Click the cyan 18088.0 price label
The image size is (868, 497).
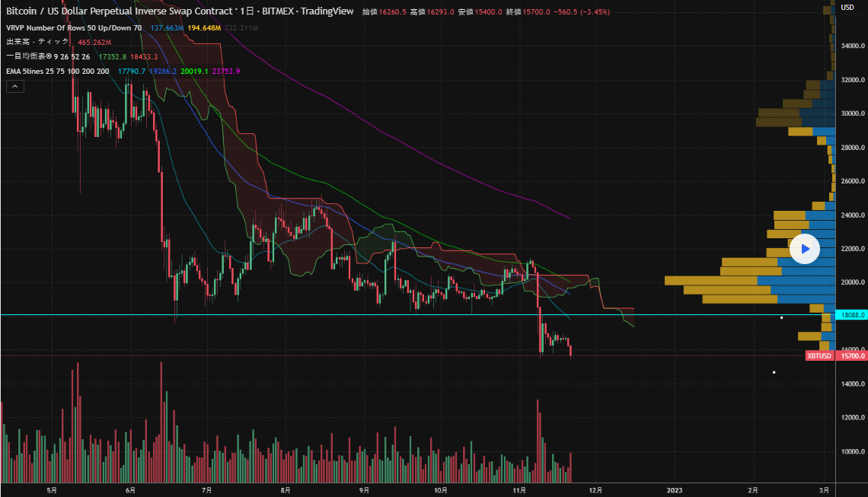[x=850, y=314]
